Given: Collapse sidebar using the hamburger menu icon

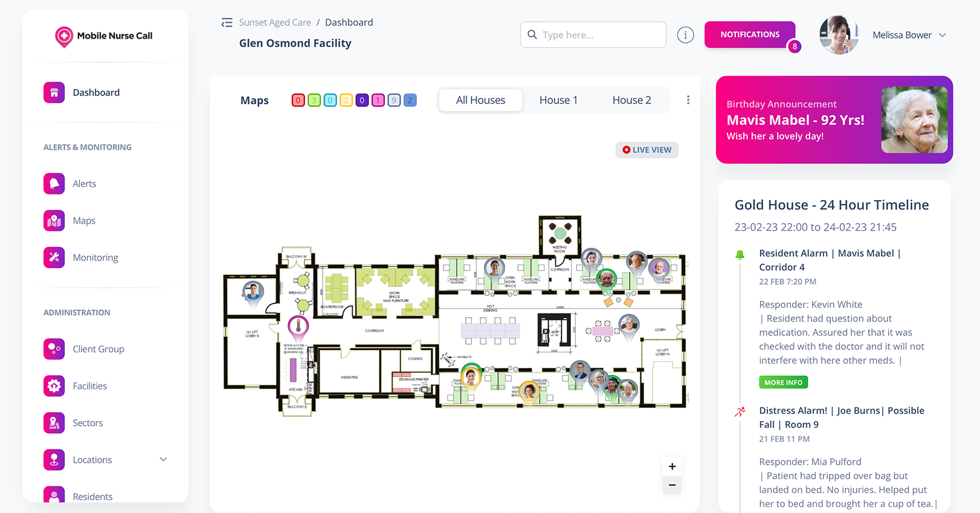Looking at the screenshot, I should (227, 23).
